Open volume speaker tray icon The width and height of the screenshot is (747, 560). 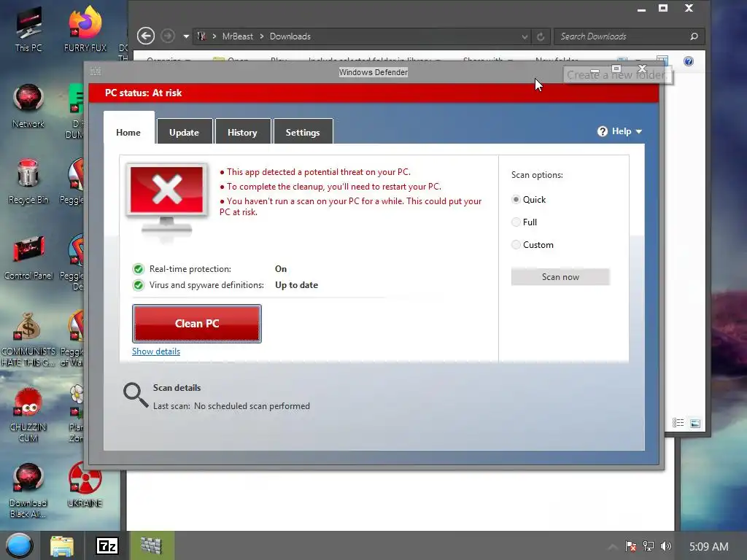coord(665,546)
